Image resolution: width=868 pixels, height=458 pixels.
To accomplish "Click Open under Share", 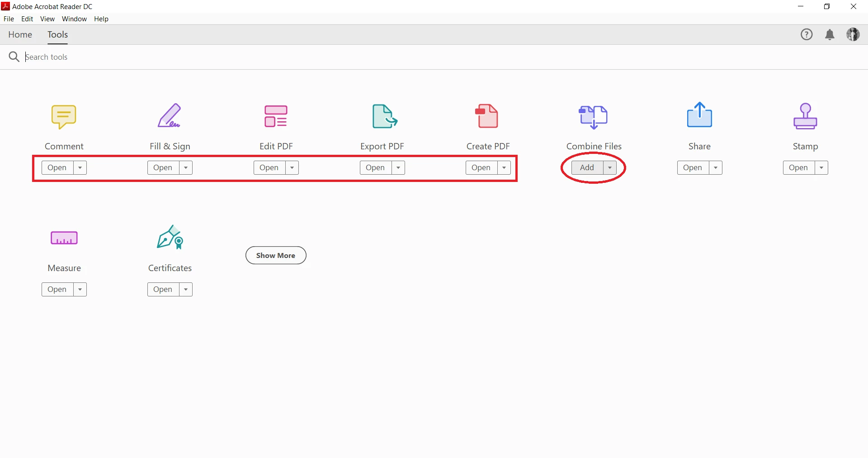I will click(x=693, y=167).
